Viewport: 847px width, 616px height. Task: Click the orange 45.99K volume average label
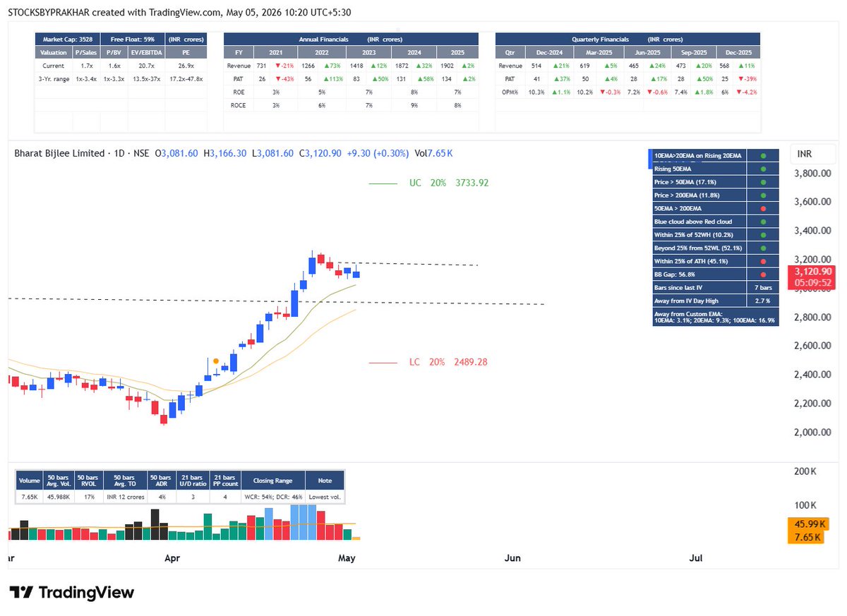[808, 524]
